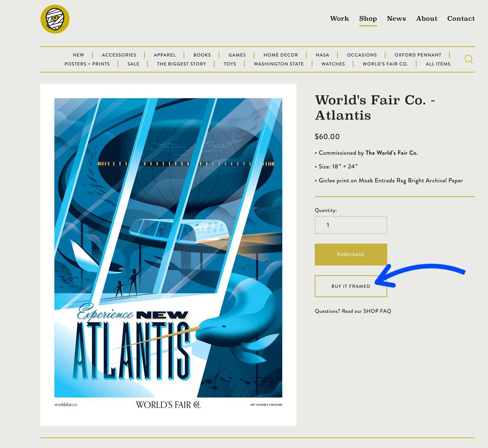Go to the News section
The width and height of the screenshot is (488, 448).
point(396,18)
